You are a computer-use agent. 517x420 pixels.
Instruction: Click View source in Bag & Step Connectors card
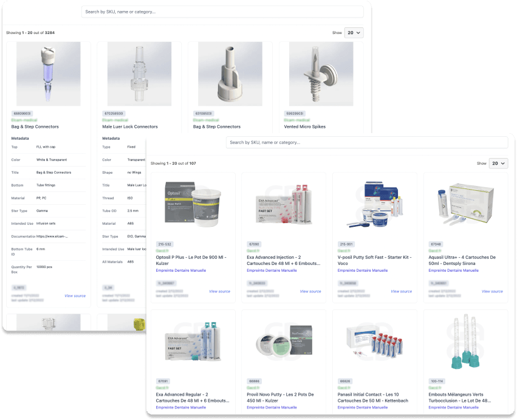[x=75, y=296]
